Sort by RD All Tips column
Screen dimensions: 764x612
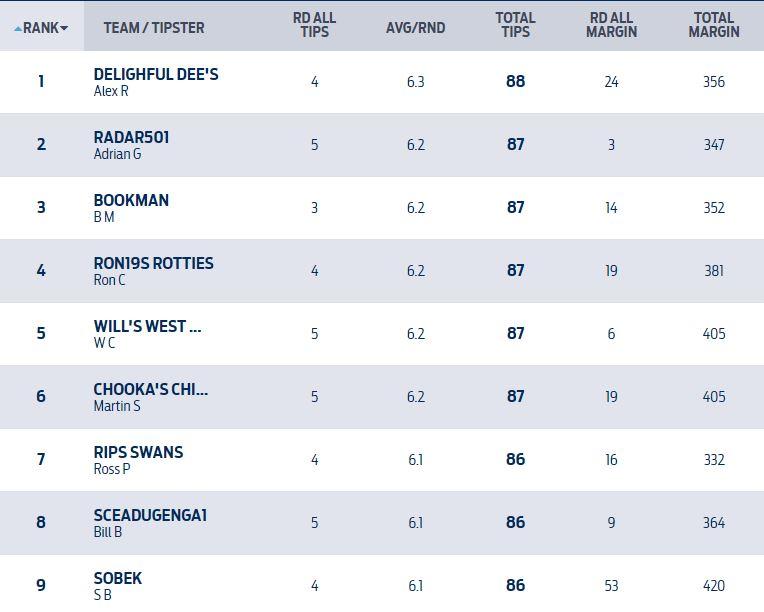click(x=314, y=25)
